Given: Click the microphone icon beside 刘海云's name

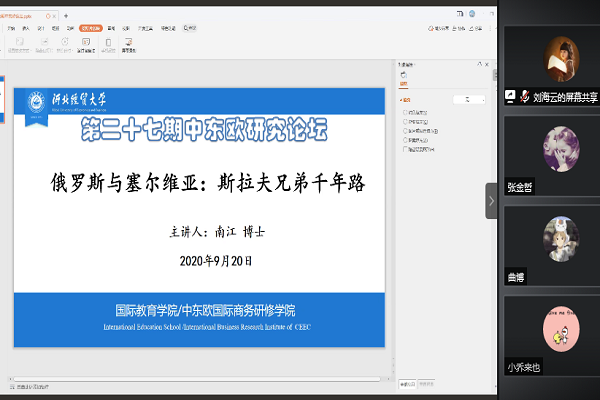Looking at the screenshot, I should coord(511,98).
